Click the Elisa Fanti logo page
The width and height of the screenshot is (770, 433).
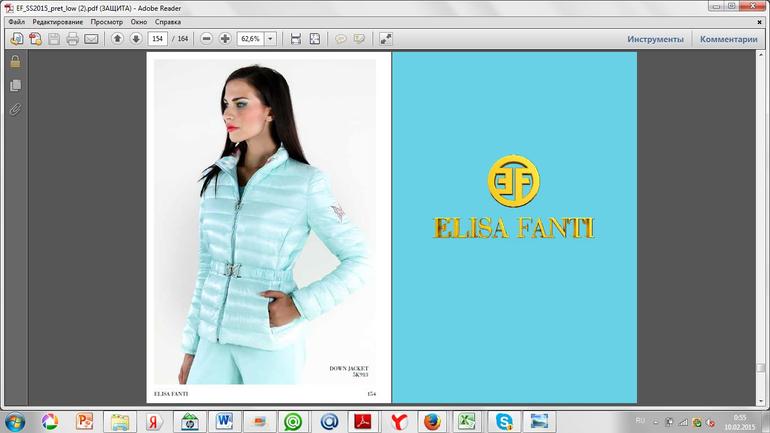click(x=514, y=227)
